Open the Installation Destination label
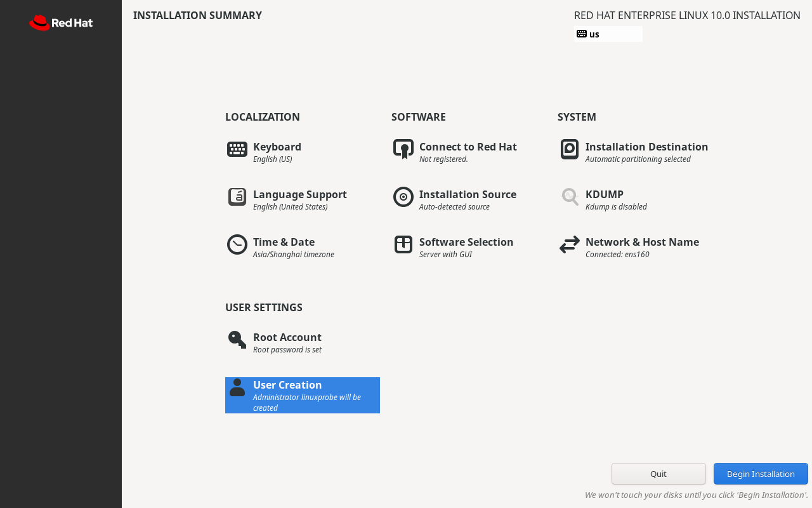 (646, 147)
